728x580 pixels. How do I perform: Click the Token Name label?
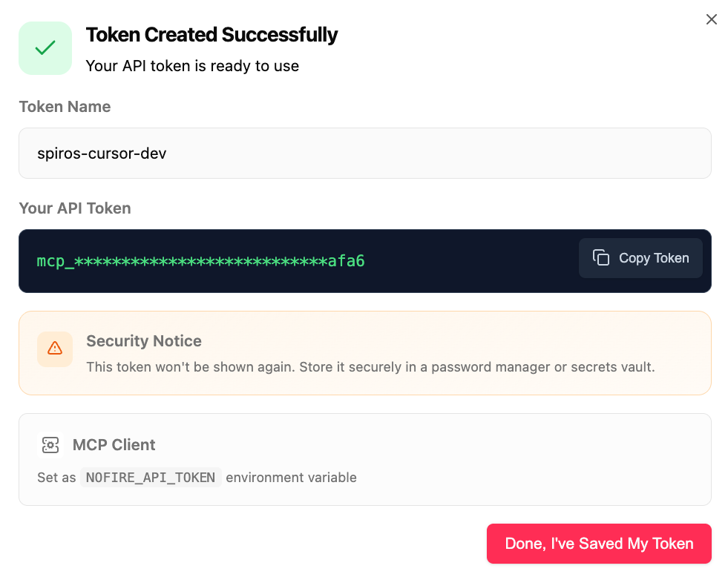pyautogui.click(x=65, y=107)
